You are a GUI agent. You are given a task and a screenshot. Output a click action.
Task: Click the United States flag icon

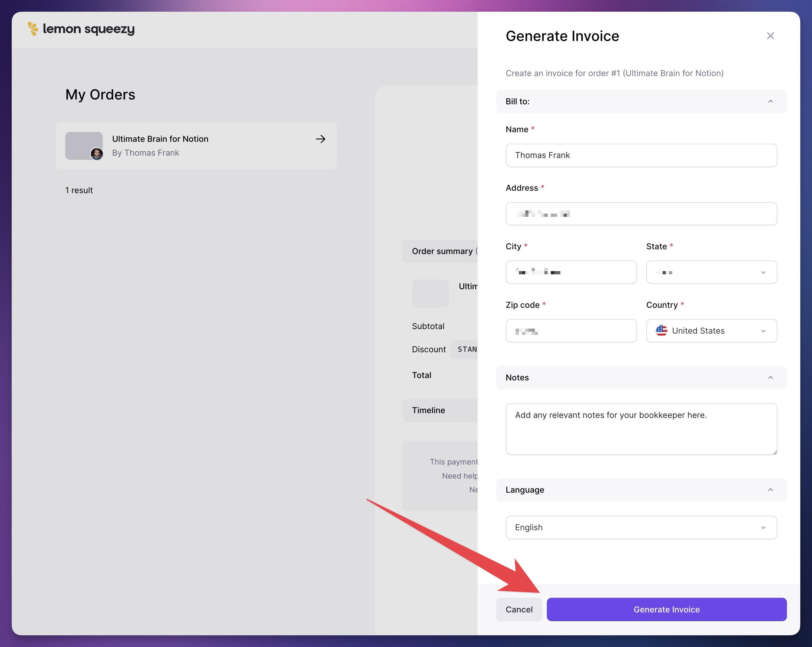(x=661, y=330)
